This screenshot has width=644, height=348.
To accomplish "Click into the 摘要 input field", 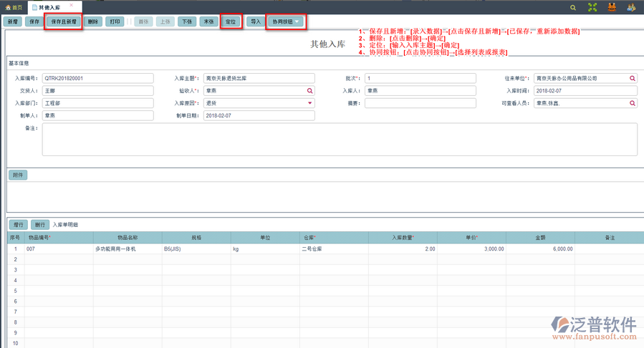I will click(420, 103).
